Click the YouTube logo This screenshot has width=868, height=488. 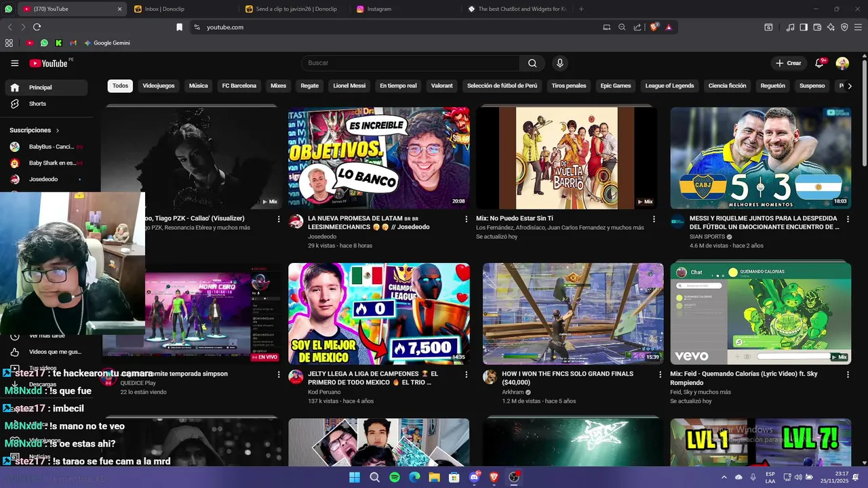click(48, 63)
